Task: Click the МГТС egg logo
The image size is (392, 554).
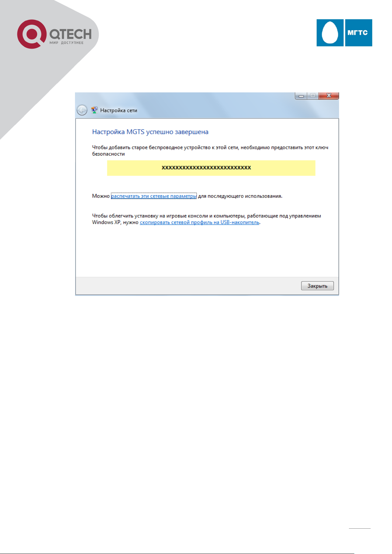Action: [344, 33]
